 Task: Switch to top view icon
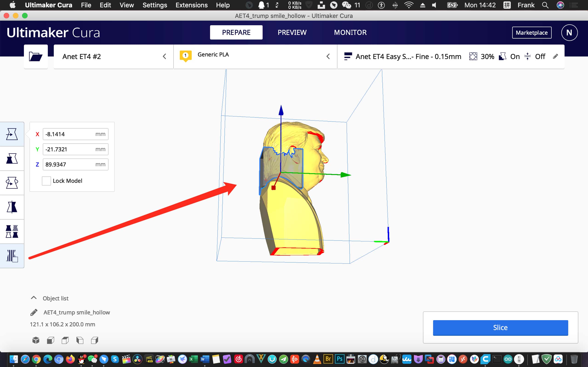65,340
